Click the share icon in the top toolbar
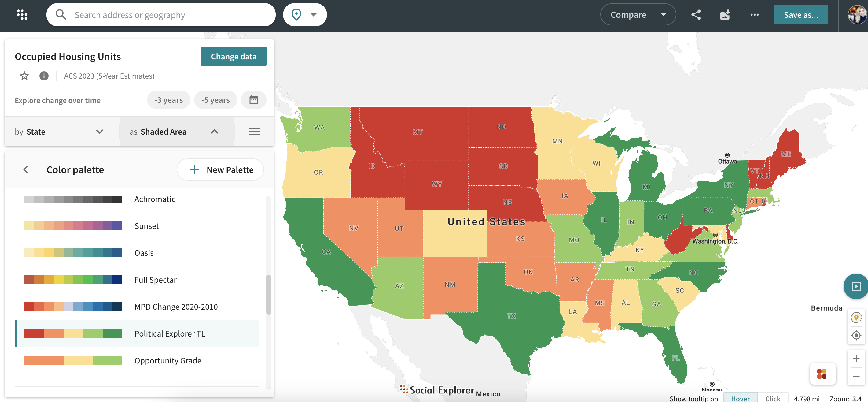 click(696, 14)
